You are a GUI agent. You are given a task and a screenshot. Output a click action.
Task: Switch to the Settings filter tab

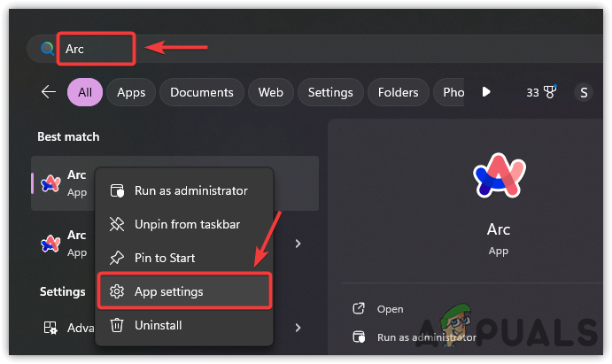click(330, 92)
